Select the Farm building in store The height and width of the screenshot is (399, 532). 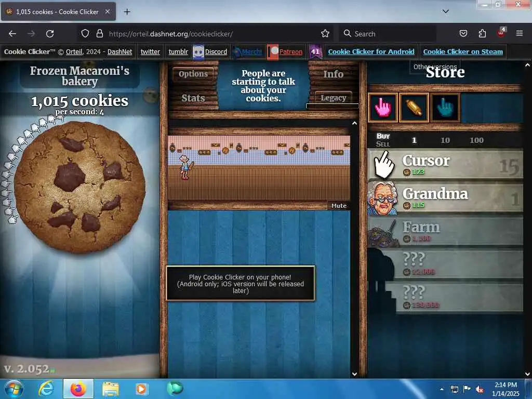445,232
